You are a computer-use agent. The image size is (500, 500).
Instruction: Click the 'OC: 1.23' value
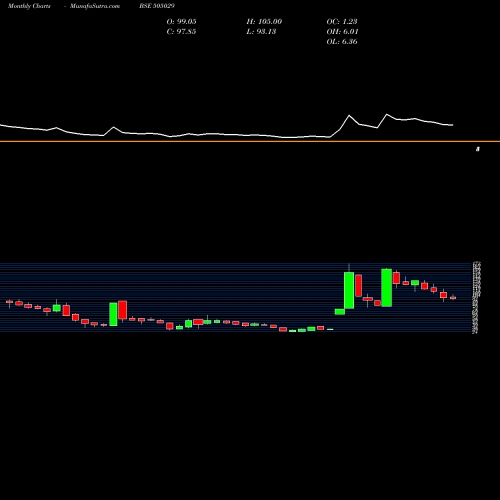pyautogui.click(x=342, y=21)
